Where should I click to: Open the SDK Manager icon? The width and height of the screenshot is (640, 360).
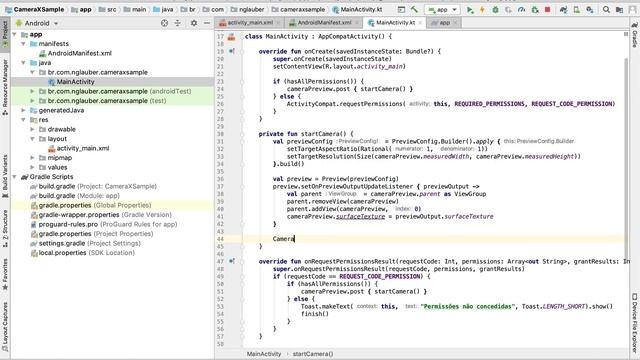point(589,9)
